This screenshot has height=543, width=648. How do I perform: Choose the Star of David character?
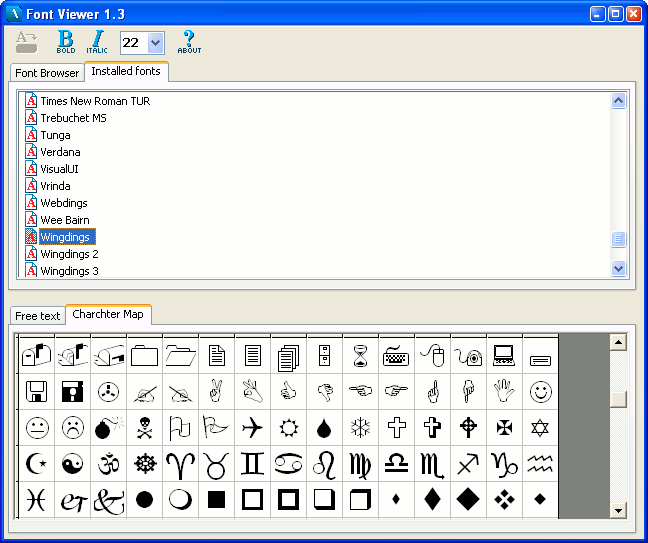540,428
